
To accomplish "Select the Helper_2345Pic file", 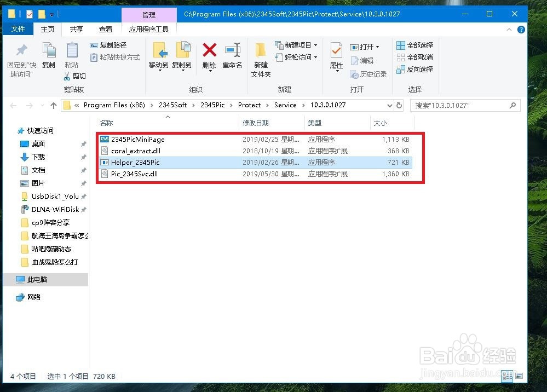I will (x=255, y=162).
